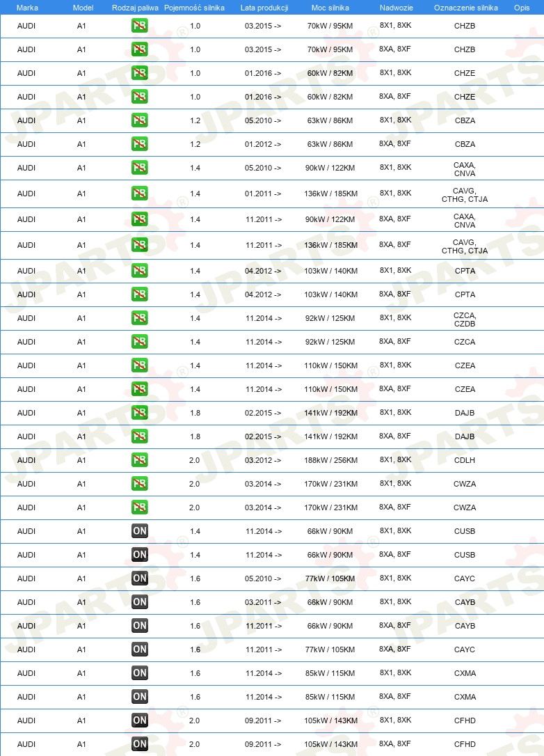Click the PB petrol icon in the CAXA, CNVA 05.2010 row
The width and height of the screenshot is (544, 756).
click(x=140, y=167)
